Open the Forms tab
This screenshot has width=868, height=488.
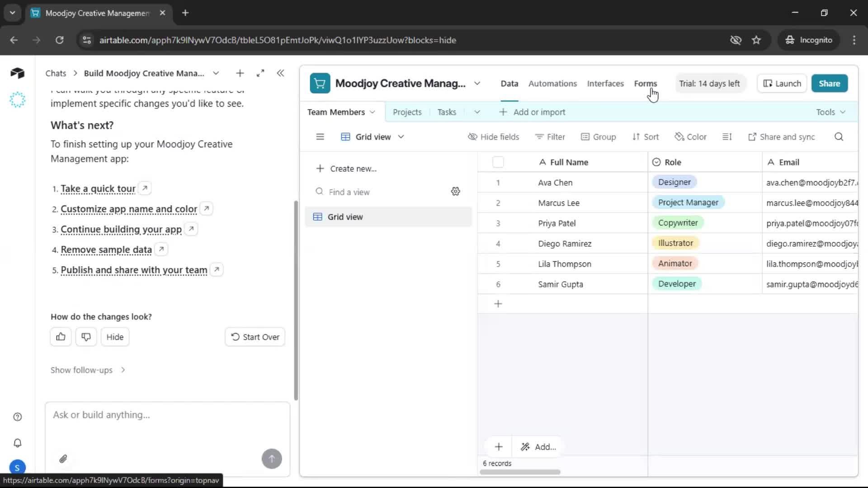[646, 84]
